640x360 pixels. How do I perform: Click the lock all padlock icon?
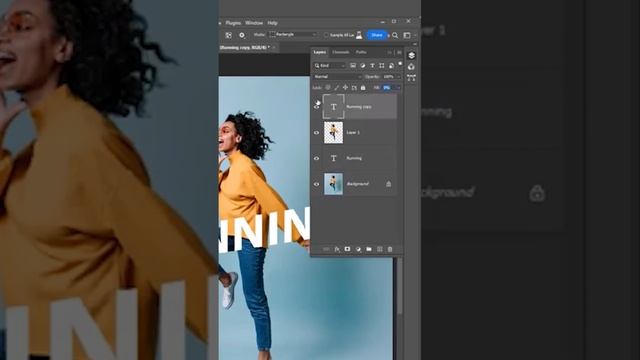tap(363, 87)
